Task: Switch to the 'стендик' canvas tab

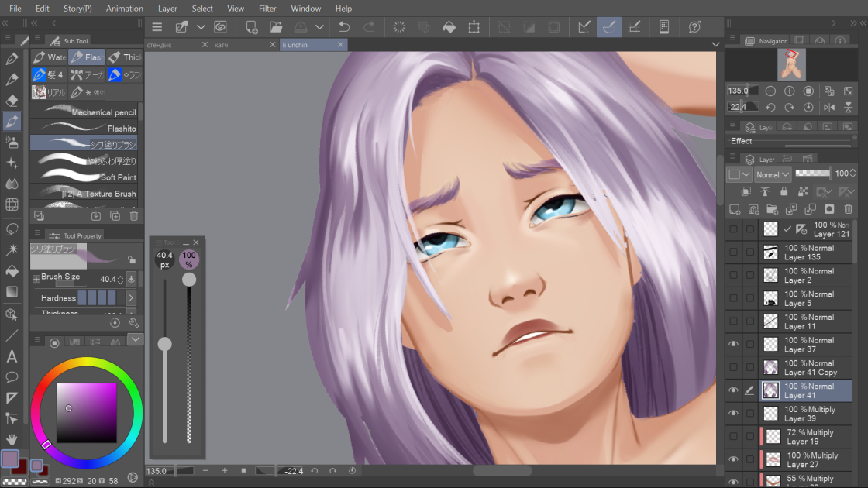Action: click(177, 45)
